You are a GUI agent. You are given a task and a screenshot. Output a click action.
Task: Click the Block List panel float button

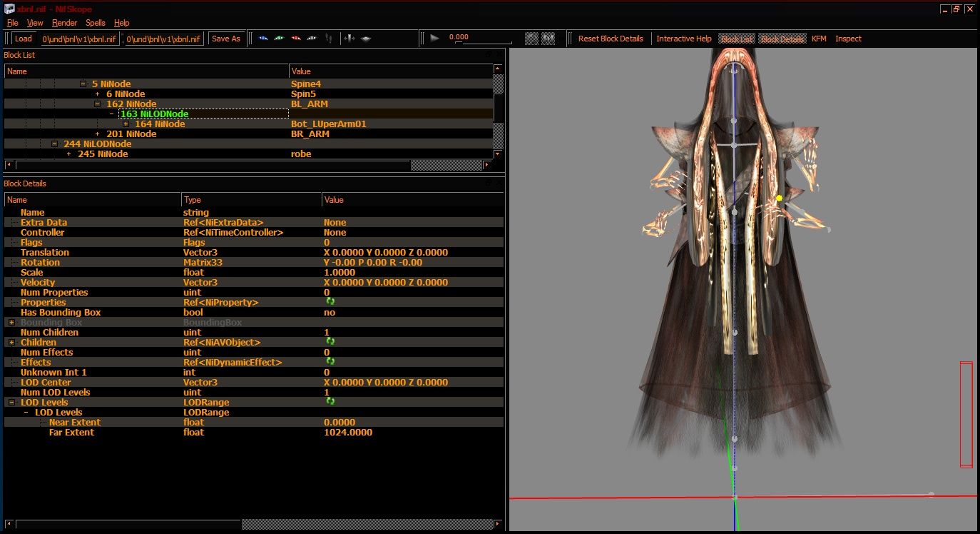tap(489, 54)
